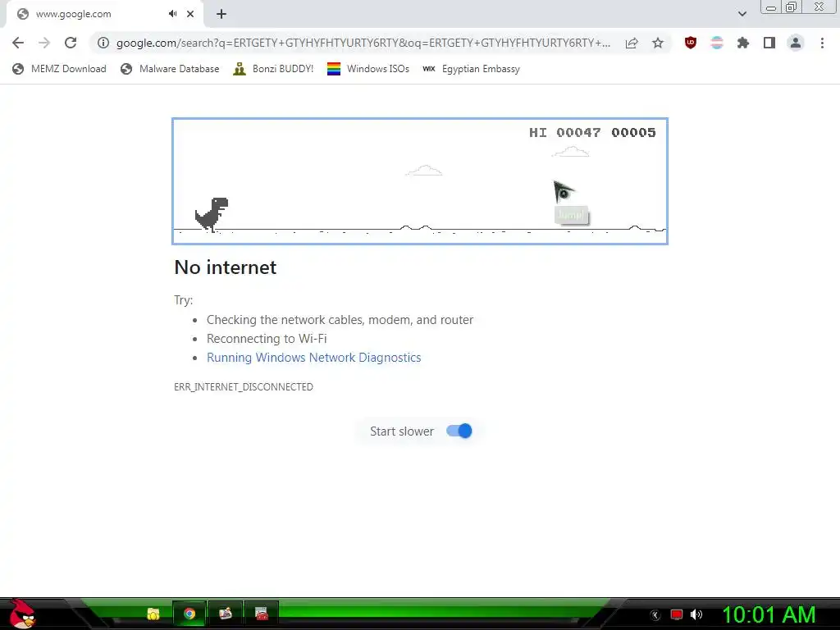Click the ERR_INTERNET_DISCONNECTED error code

[x=243, y=387]
